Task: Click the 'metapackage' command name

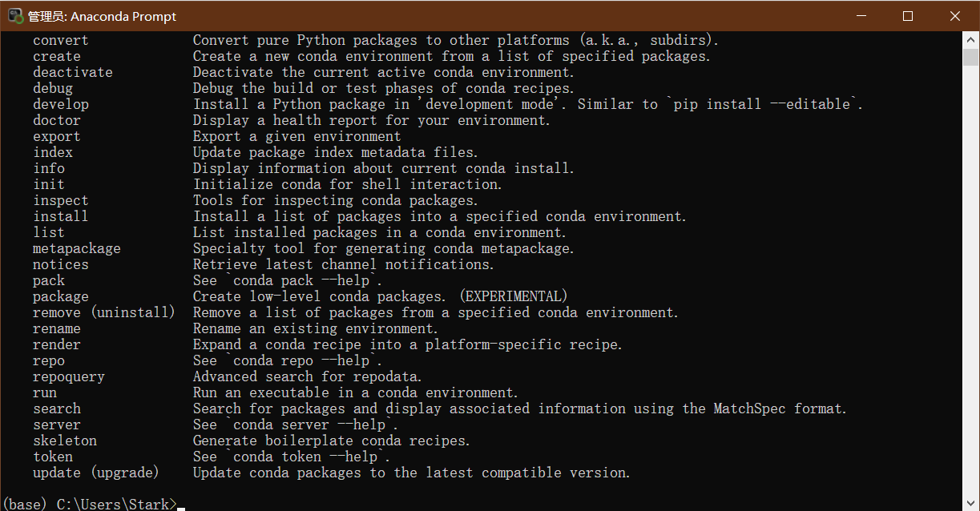Action: [77, 248]
